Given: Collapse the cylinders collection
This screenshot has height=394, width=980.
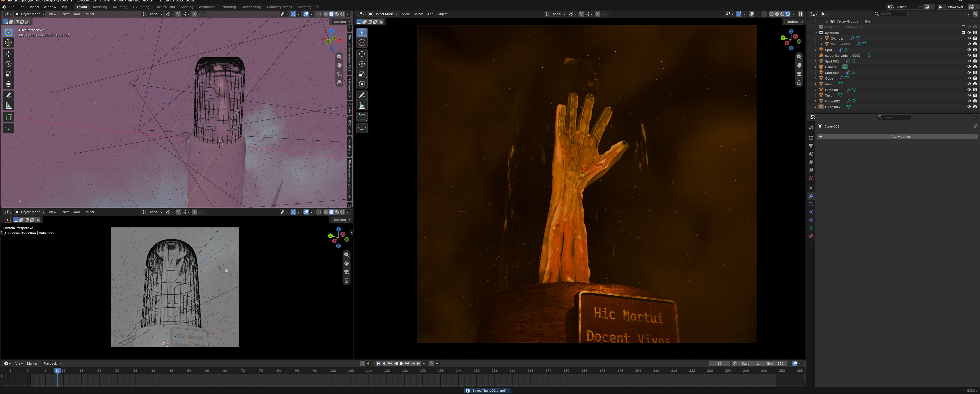Looking at the screenshot, I should (x=815, y=33).
